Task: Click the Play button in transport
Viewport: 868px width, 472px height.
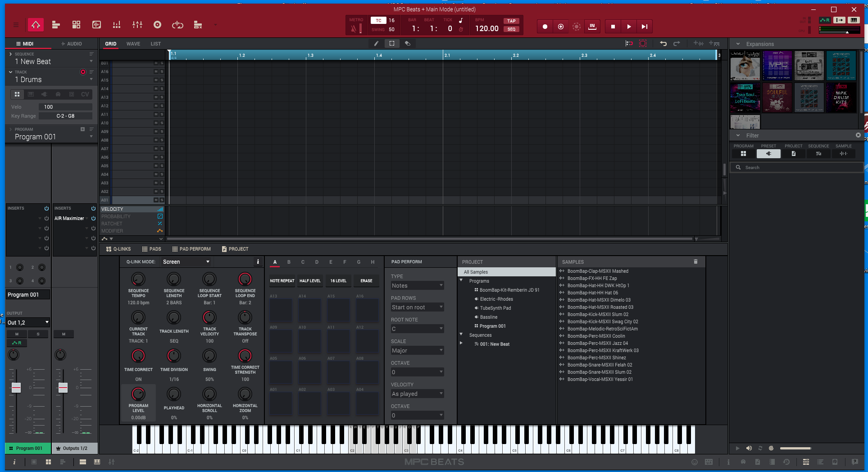Action: pyautogui.click(x=629, y=27)
